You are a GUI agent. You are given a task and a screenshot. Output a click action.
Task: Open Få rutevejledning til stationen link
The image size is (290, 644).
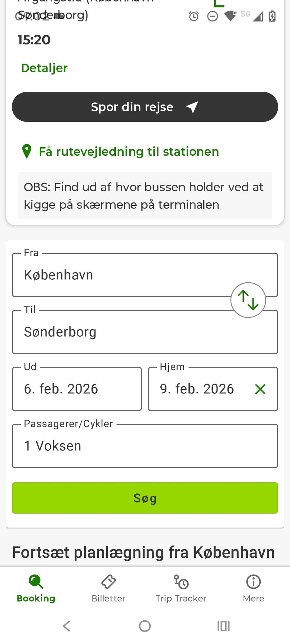(129, 151)
